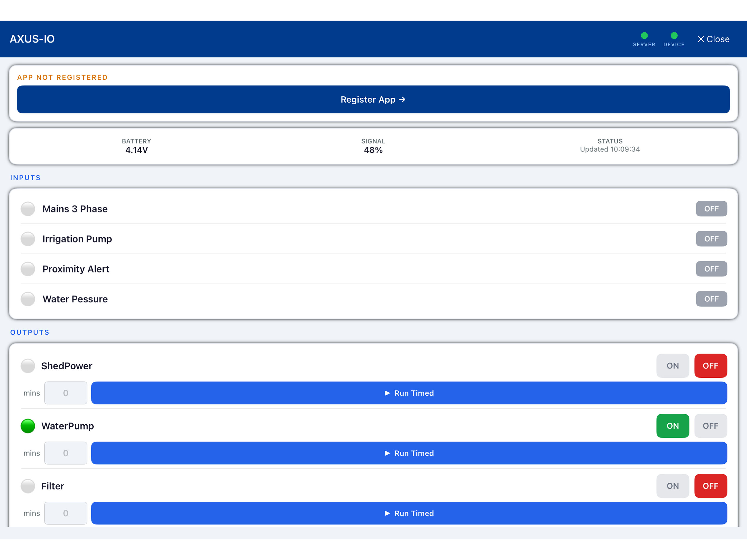Click the APP NOT REGISTERED label
747x560 pixels.
62,77
